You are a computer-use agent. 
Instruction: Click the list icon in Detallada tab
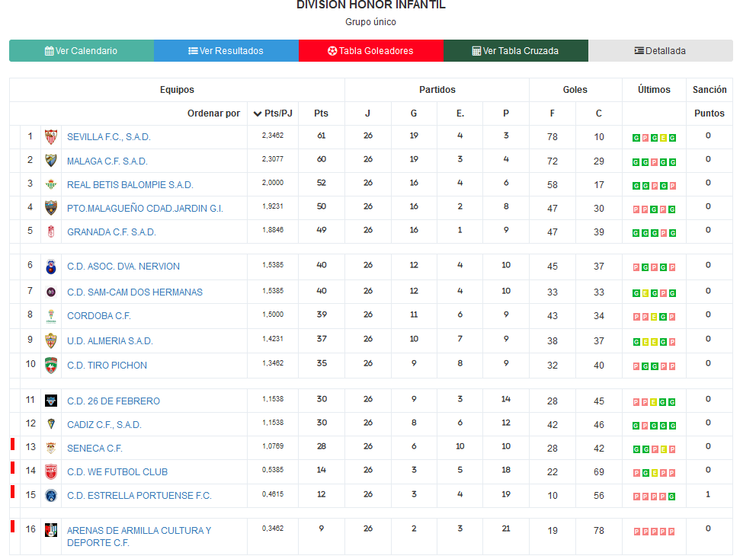pos(639,50)
